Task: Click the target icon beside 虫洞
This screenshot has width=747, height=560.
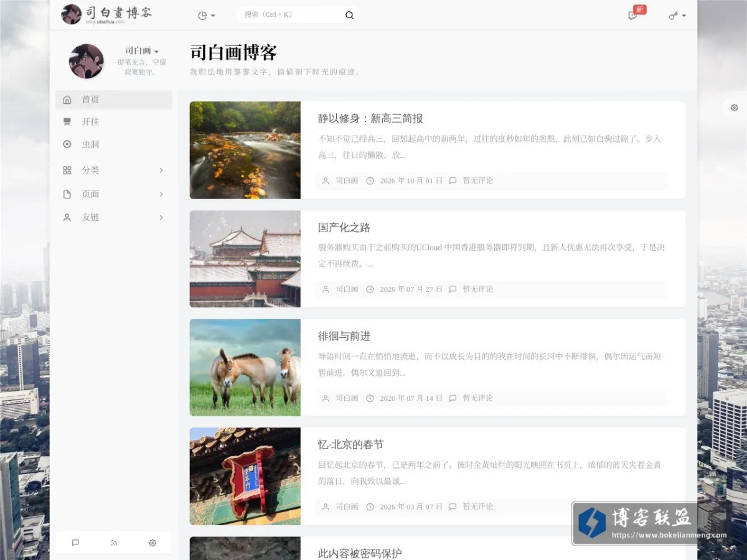Action: [67, 144]
